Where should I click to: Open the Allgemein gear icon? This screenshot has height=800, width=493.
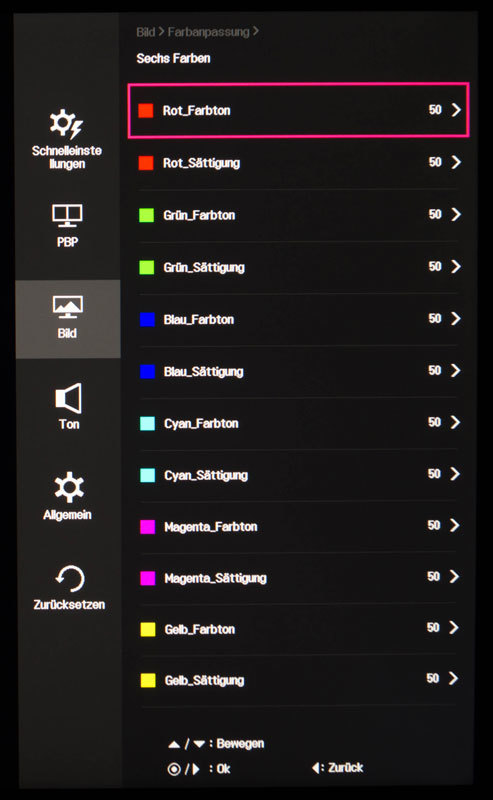pyautogui.click(x=69, y=487)
